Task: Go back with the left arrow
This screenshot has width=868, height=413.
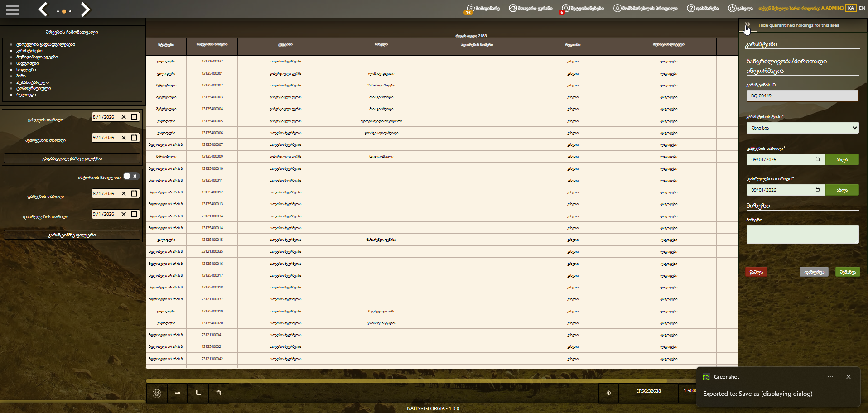Action: [43, 9]
